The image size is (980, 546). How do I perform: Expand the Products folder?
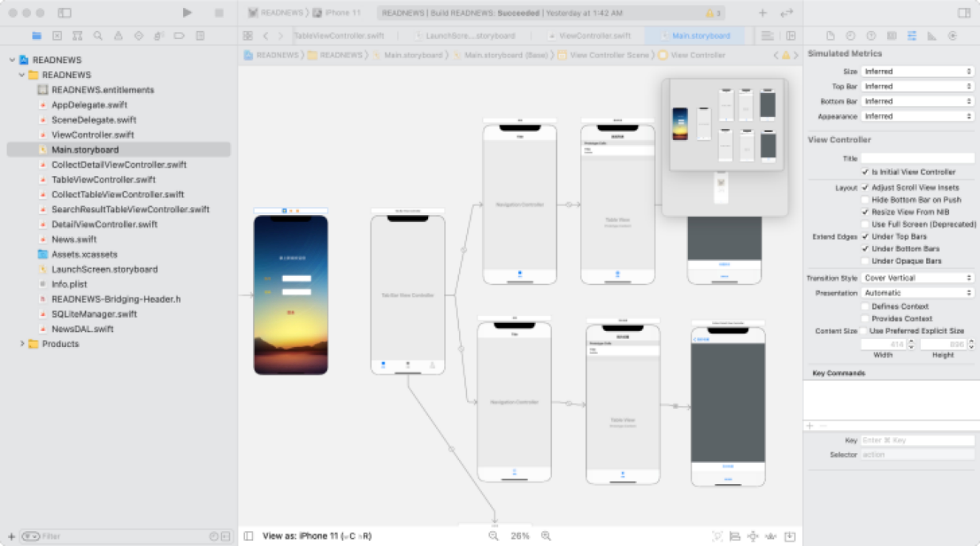pyautogui.click(x=22, y=344)
